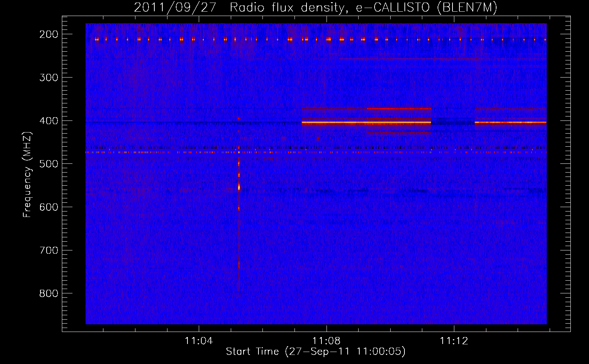Click the "Start Time (27-Sep-11 11:00:05)" label
589x364 pixels.
316,352
